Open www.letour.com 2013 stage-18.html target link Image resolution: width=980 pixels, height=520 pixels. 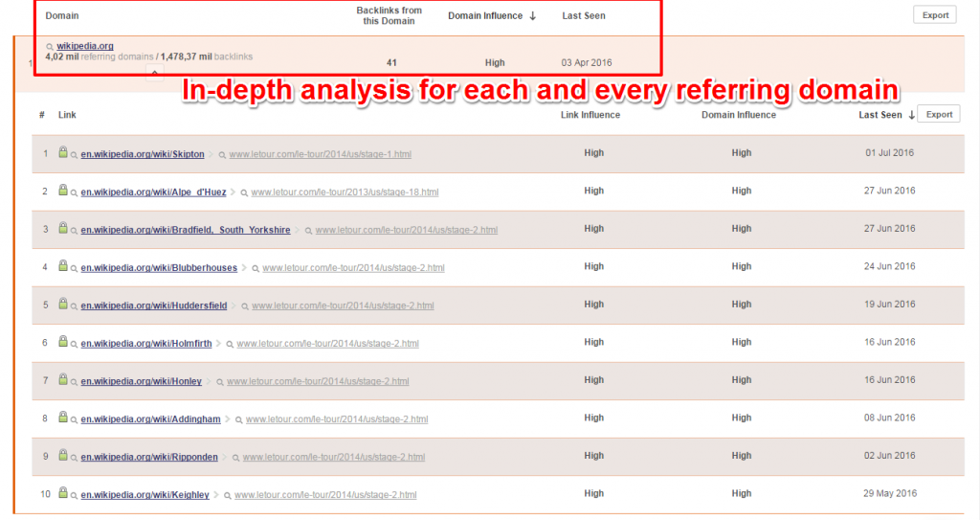coord(345,192)
